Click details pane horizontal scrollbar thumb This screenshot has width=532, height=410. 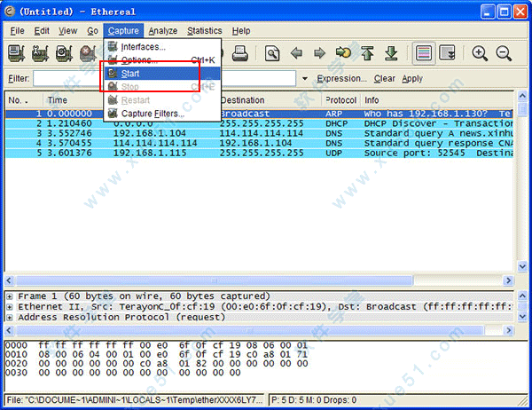(250, 330)
